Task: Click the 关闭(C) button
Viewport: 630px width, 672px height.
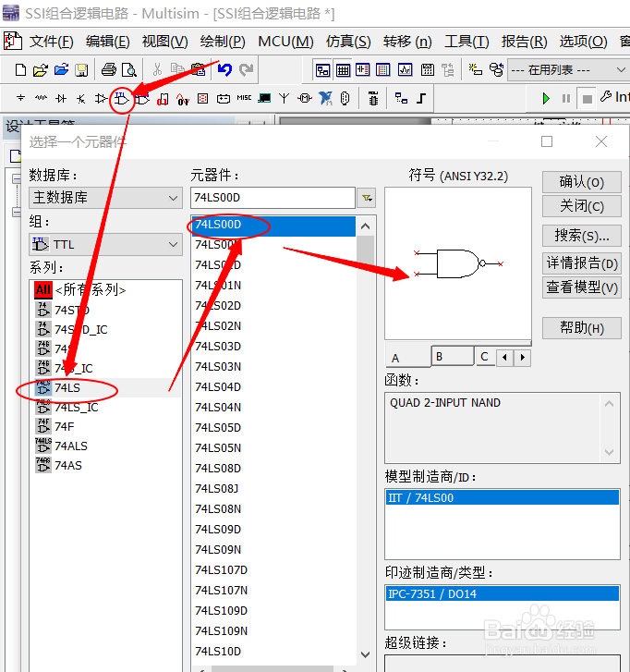Action: pos(582,206)
